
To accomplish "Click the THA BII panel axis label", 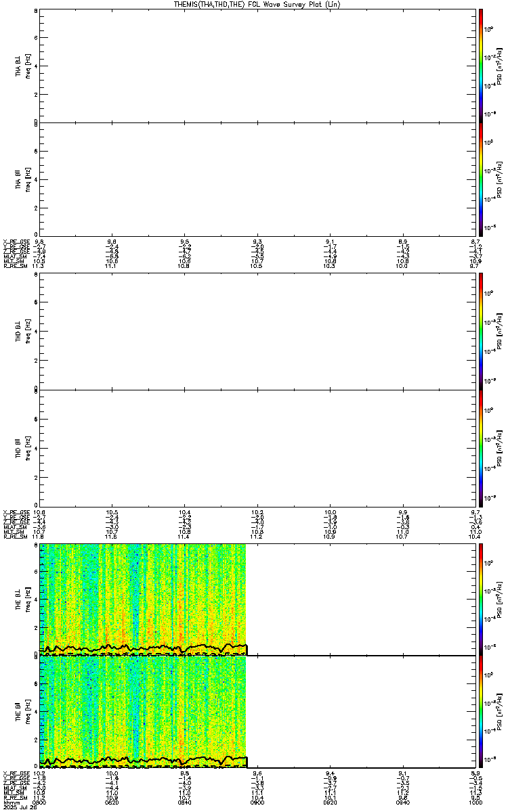I will (23, 179).
